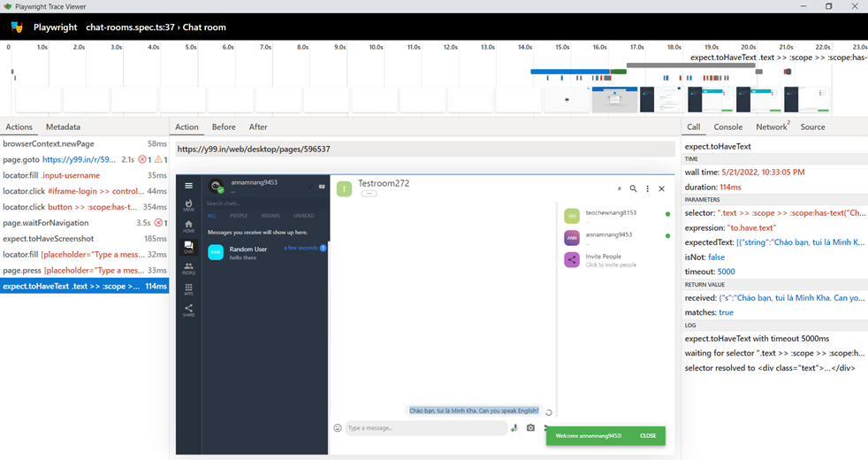Click the 10.0s mark on the timeline
868x460 pixels.
click(x=376, y=47)
